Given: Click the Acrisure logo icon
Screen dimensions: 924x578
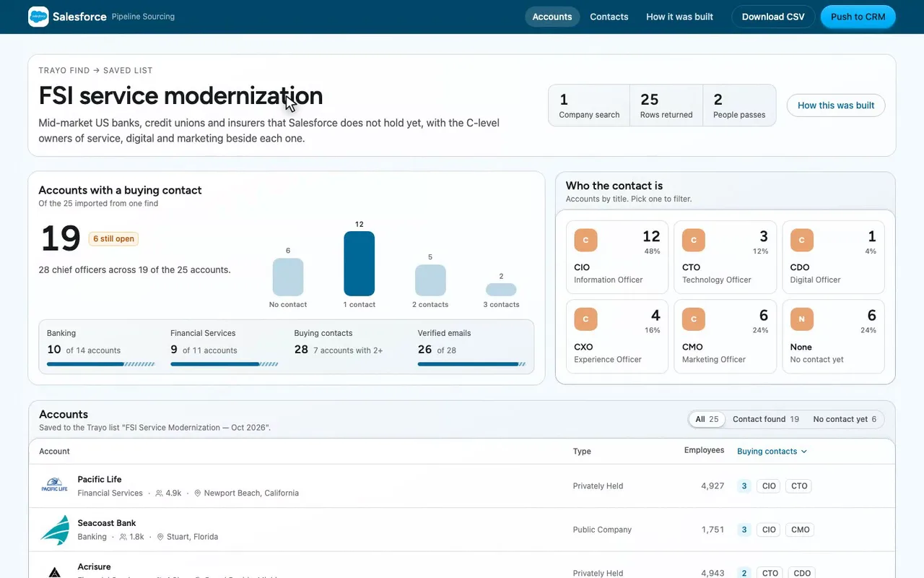Looking at the screenshot, I should point(54,572).
